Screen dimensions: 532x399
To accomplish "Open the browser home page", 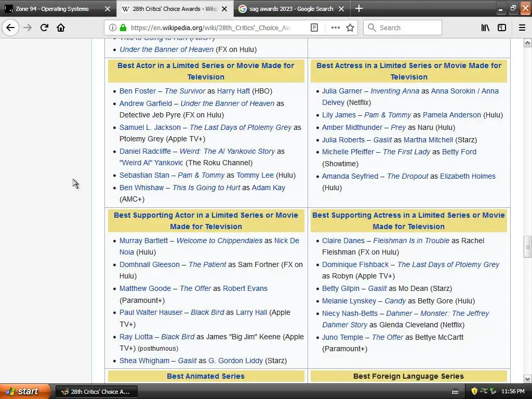I will pos(61,28).
